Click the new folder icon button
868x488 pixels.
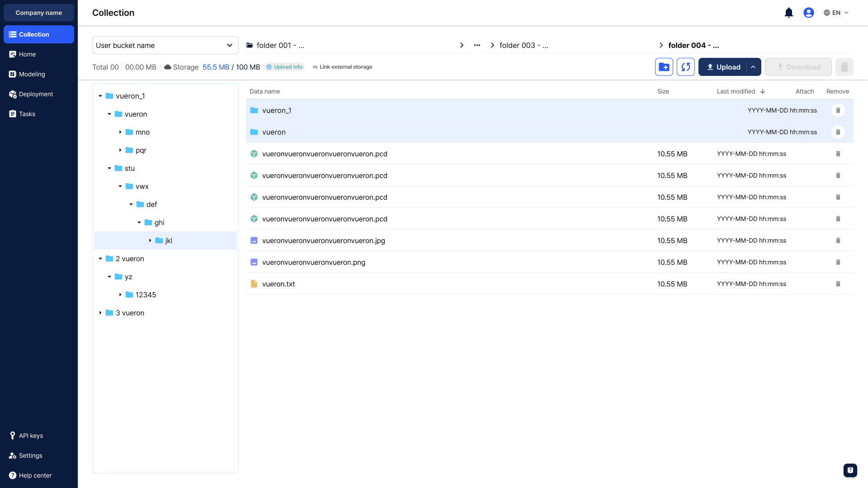click(664, 67)
